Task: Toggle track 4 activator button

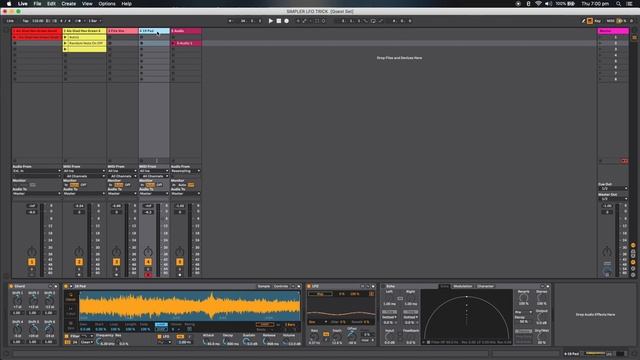Action: 148,262
